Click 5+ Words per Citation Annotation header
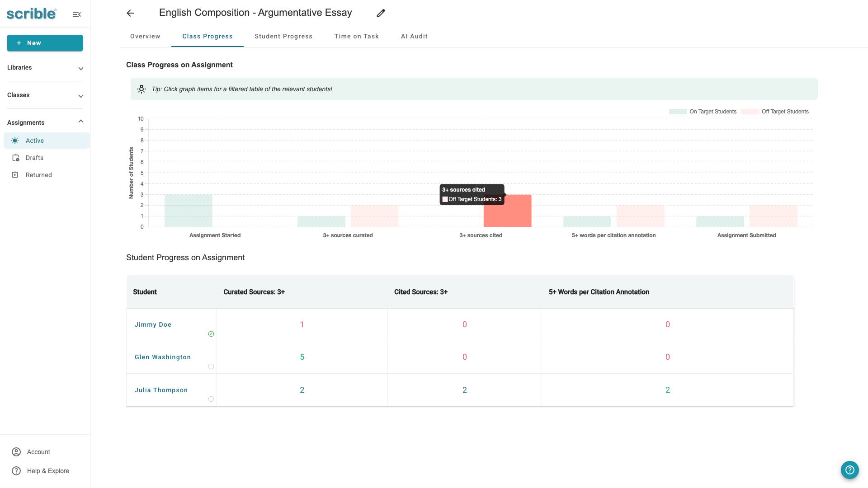 (599, 292)
